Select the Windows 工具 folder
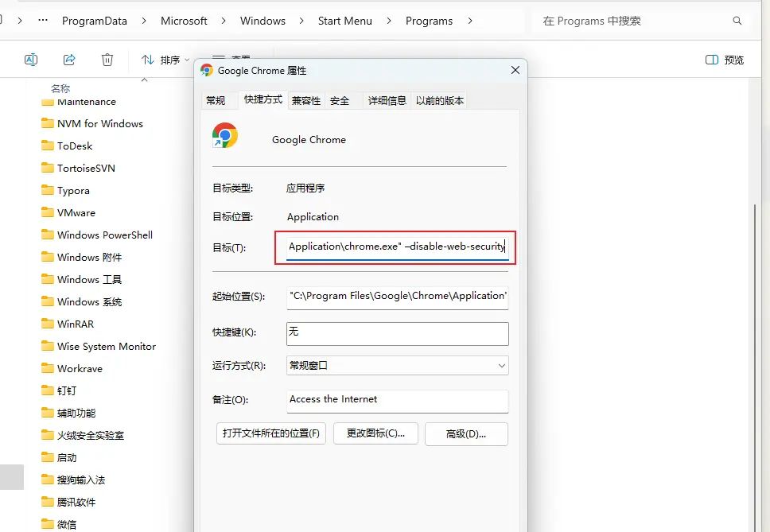This screenshot has height=532, width=770. (81, 279)
